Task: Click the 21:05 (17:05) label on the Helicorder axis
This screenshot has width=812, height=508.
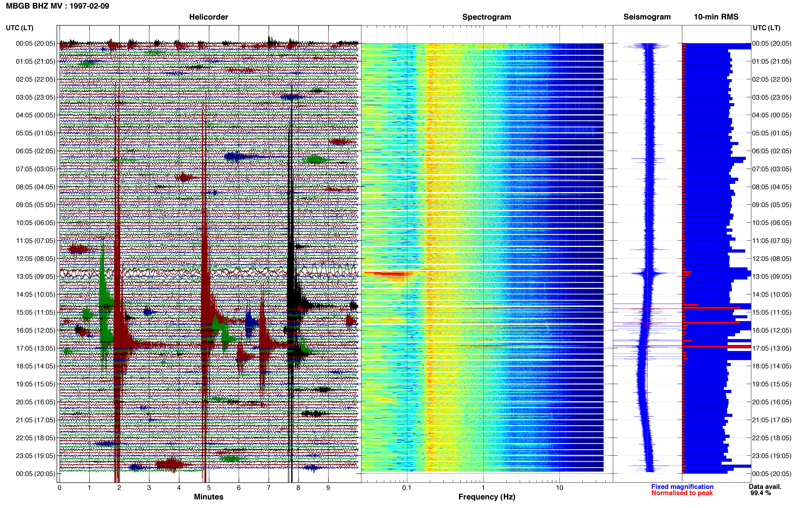Action: (35, 420)
